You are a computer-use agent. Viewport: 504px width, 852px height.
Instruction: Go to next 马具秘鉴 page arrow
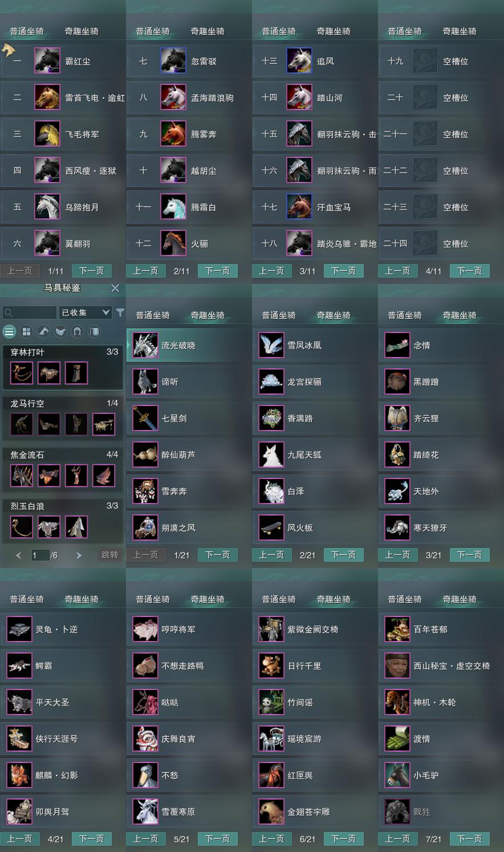point(79,555)
